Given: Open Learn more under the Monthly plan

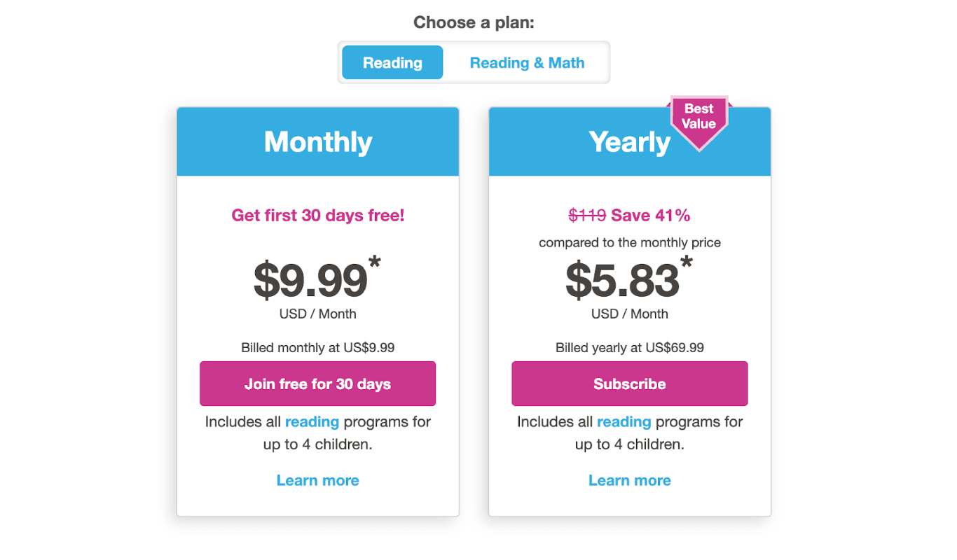Looking at the screenshot, I should point(317,480).
